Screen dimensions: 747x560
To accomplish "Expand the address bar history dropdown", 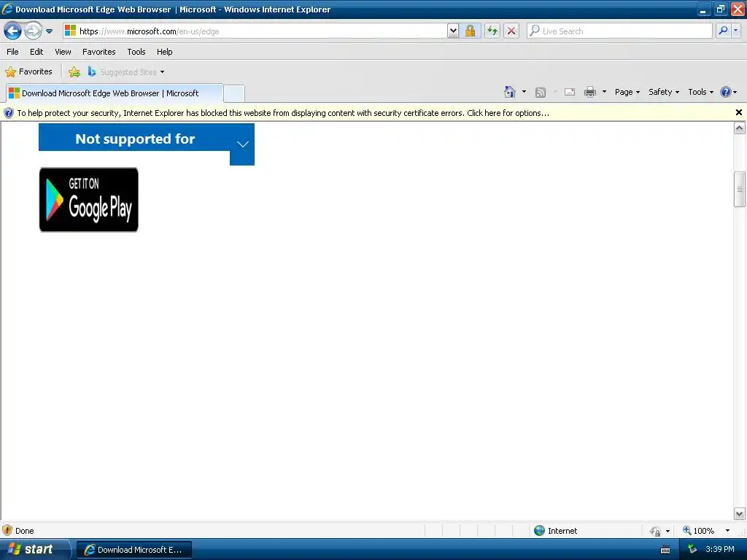I will 453,31.
